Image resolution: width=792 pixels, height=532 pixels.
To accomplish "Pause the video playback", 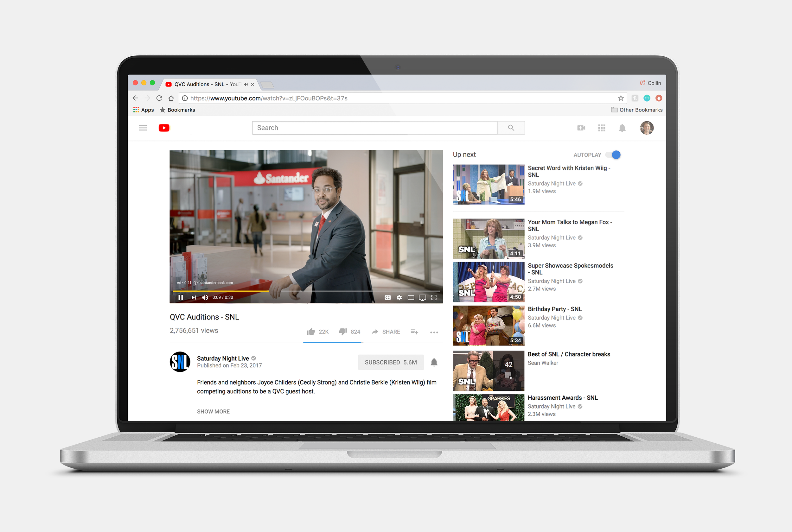I will (181, 298).
